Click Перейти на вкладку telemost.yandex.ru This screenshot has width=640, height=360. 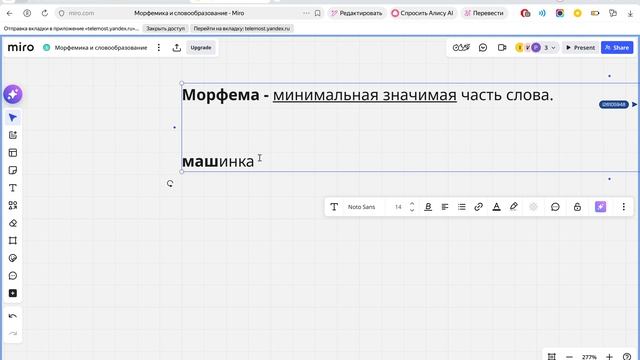pos(242,29)
